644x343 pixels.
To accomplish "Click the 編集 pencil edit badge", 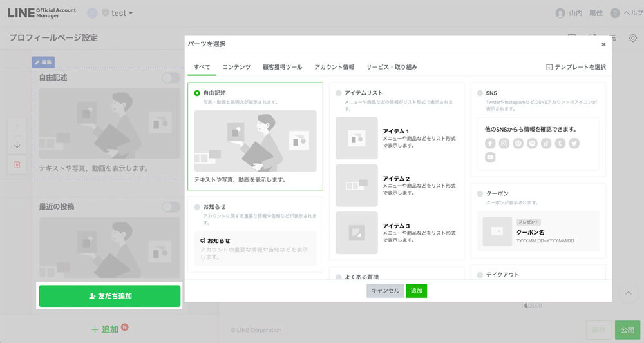I will (x=44, y=62).
